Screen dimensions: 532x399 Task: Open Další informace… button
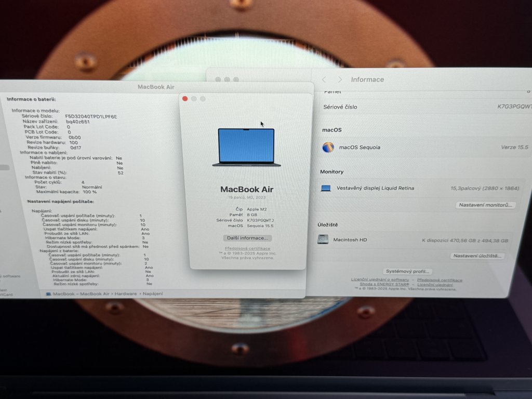(247, 238)
